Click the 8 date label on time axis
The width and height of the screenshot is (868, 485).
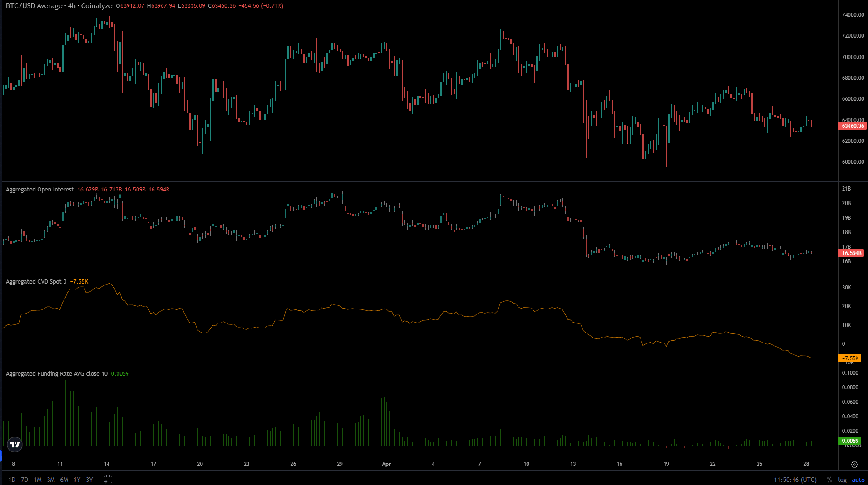[x=14, y=464]
